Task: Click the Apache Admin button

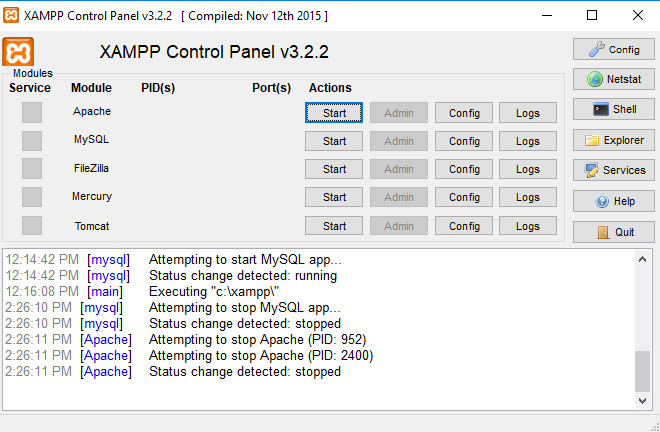Action: click(399, 113)
